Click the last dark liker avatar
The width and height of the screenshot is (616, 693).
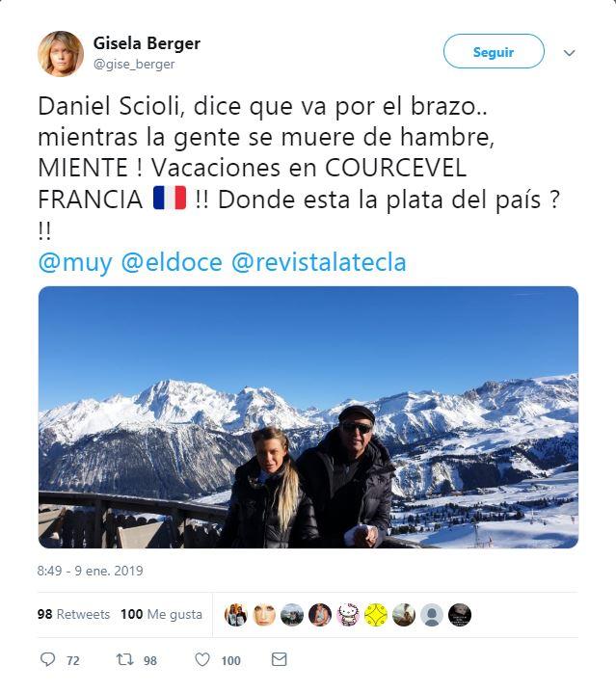point(460,615)
